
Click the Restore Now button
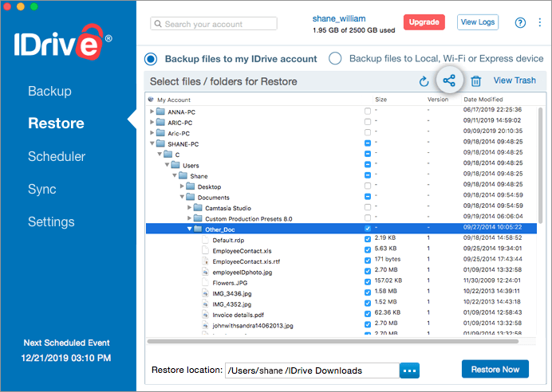click(x=495, y=369)
